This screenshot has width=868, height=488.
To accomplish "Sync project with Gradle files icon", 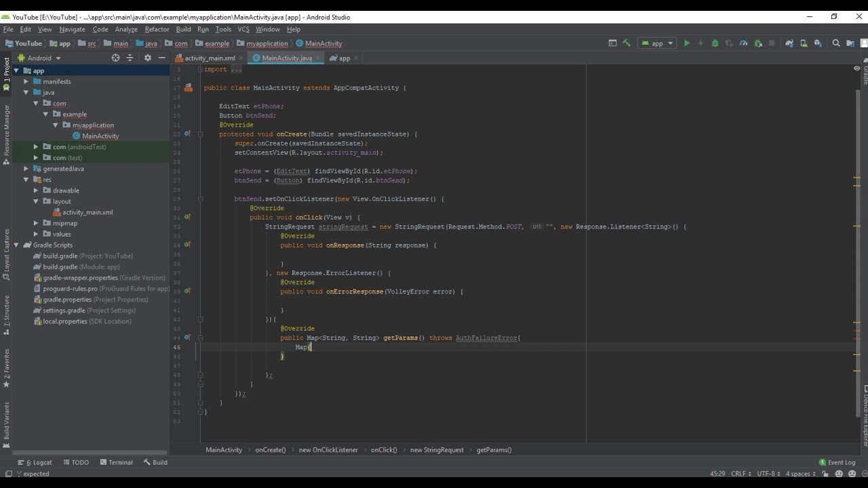I will [789, 43].
